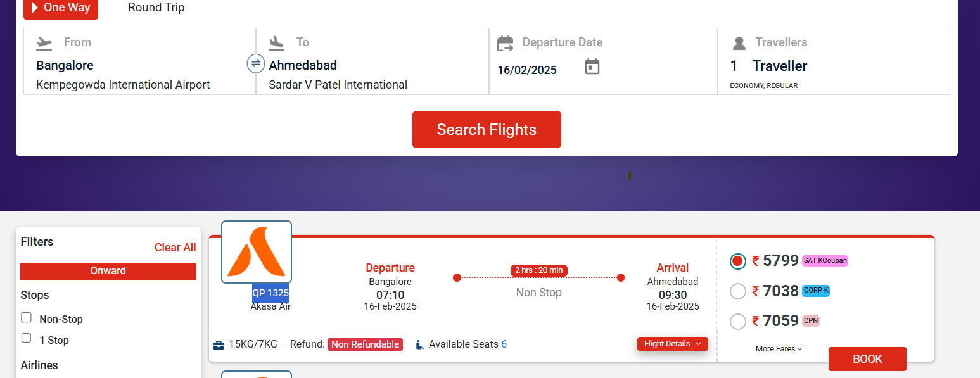This screenshot has width=980, height=378.
Task: Click the baggage briefcase icon near 15KG/7KG
Action: pyautogui.click(x=219, y=344)
